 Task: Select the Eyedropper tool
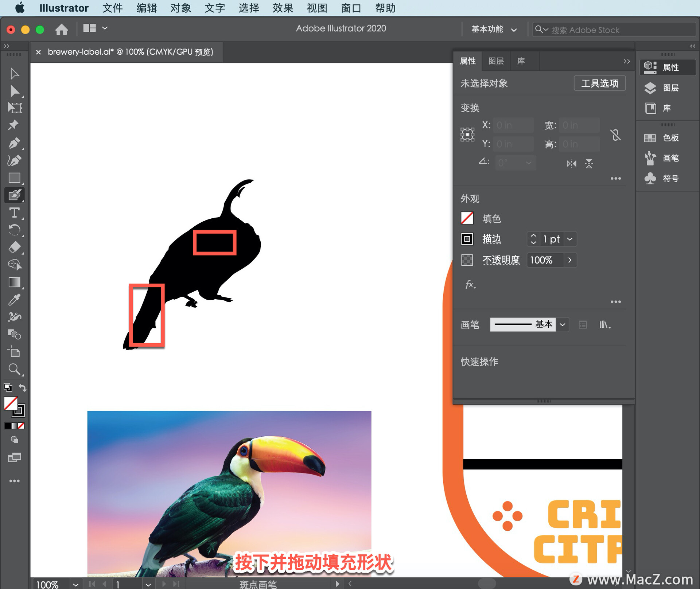14,300
